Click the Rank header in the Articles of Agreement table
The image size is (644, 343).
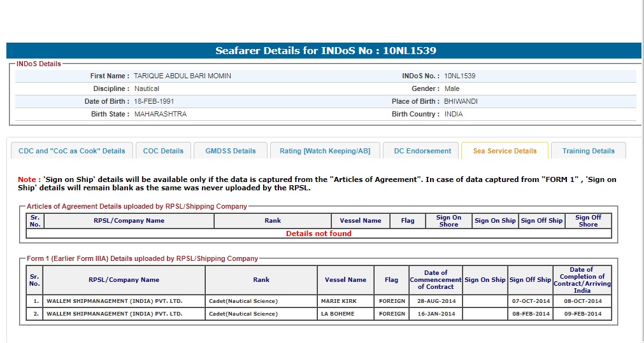pyautogui.click(x=273, y=221)
